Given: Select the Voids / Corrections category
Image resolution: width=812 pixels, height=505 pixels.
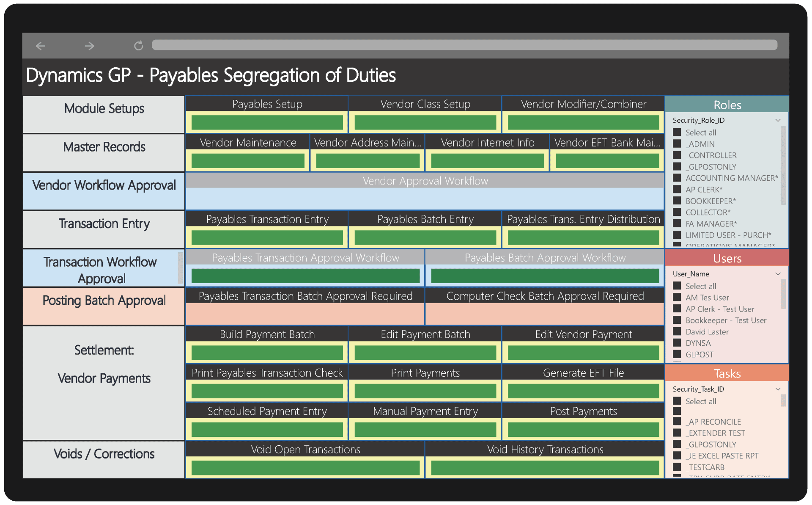Looking at the screenshot, I should tap(104, 454).
